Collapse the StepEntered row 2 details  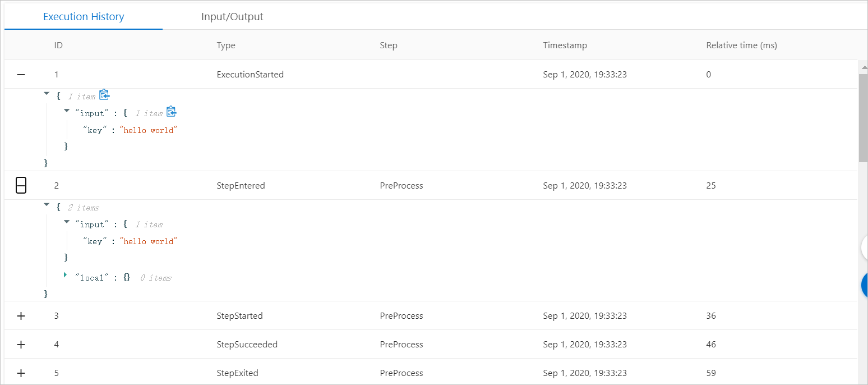[21, 185]
